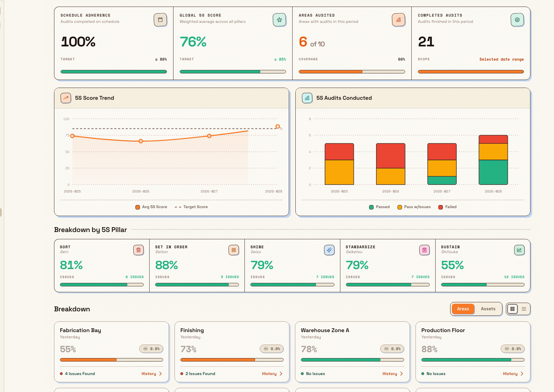Switch breakdown to list view
The height and width of the screenshot is (392, 554).
[x=524, y=309]
